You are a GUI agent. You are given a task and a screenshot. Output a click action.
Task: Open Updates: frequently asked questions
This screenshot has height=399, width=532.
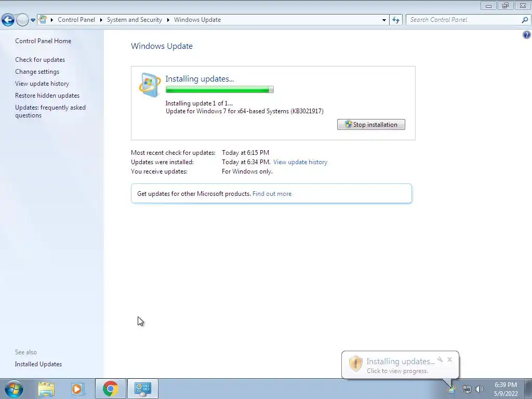[x=50, y=111]
